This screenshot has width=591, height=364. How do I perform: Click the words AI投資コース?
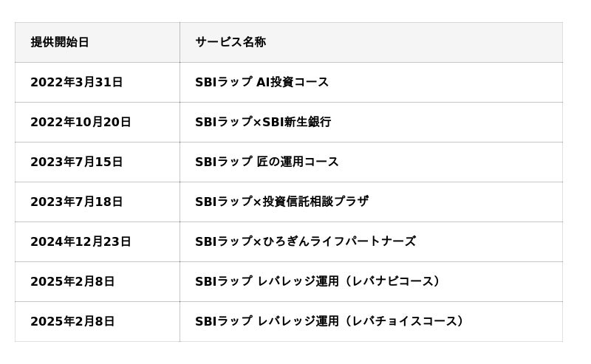tap(293, 82)
